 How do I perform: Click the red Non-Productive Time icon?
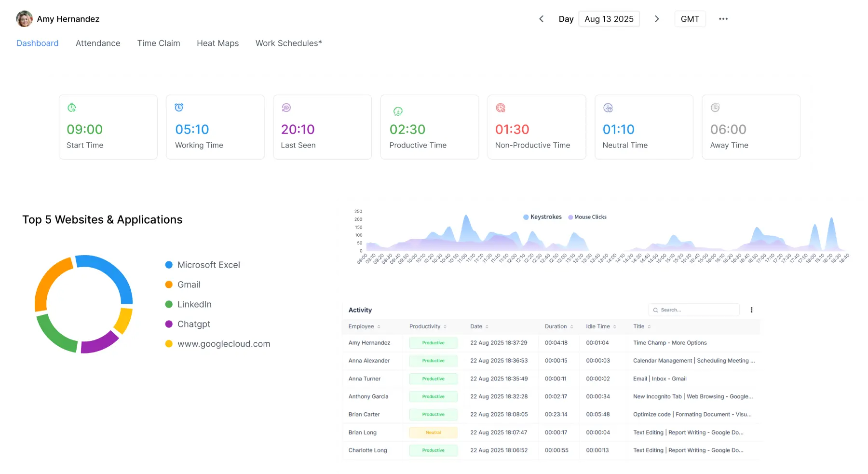(501, 108)
